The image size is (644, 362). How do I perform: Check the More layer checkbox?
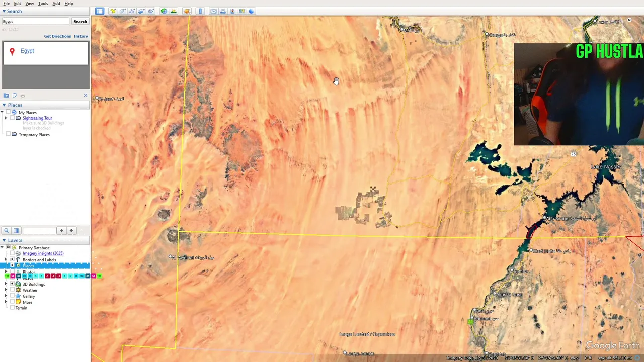(12, 302)
